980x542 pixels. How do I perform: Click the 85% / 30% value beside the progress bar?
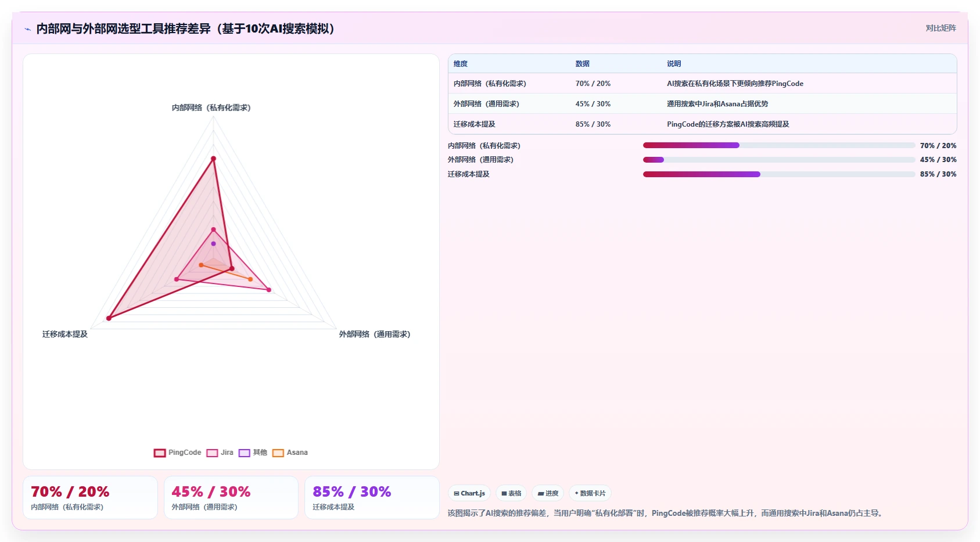938,174
